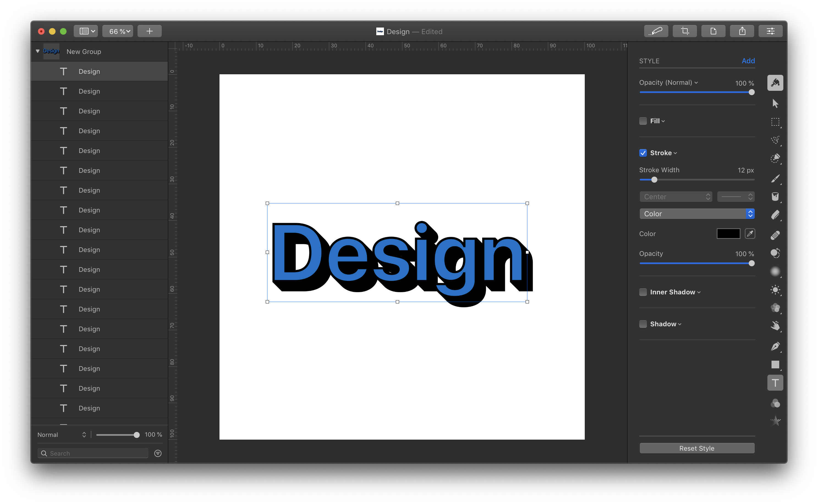Disable the Stroke checkbox
This screenshot has width=818, height=504.
tap(643, 153)
